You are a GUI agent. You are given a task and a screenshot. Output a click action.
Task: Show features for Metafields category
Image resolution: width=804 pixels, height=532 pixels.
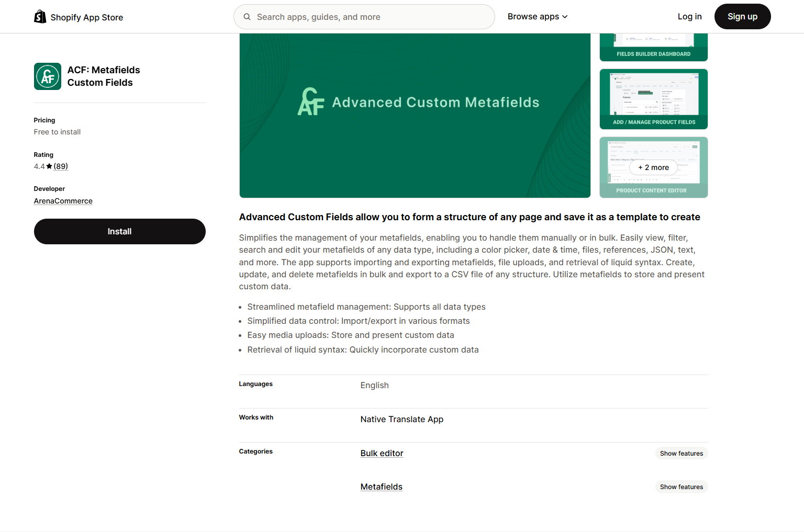point(681,487)
